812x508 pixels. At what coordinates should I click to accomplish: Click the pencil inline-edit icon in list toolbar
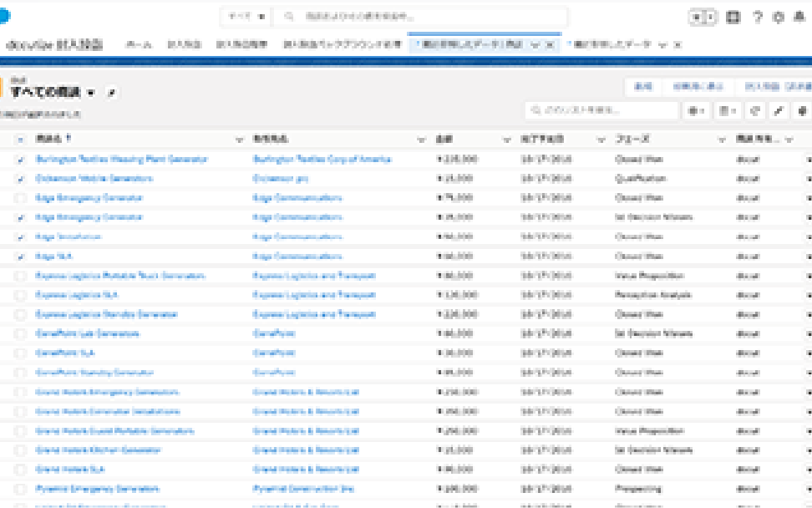click(779, 110)
